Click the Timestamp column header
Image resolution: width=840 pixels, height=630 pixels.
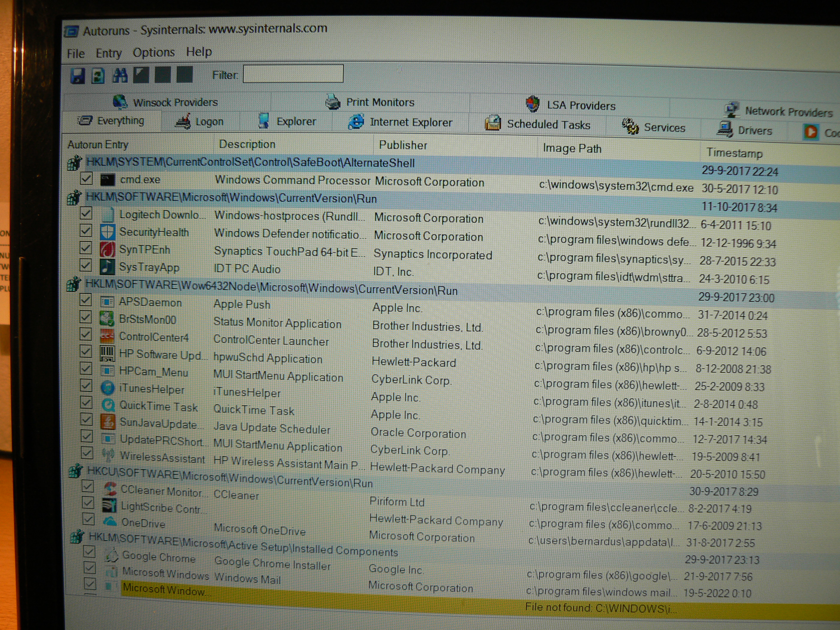[734, 153]
